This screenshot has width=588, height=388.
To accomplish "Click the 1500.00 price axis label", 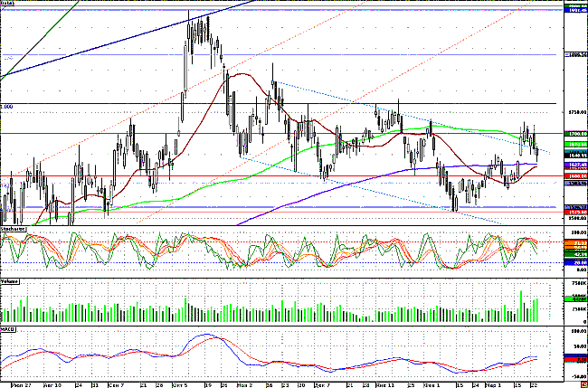I will point(575,217).
